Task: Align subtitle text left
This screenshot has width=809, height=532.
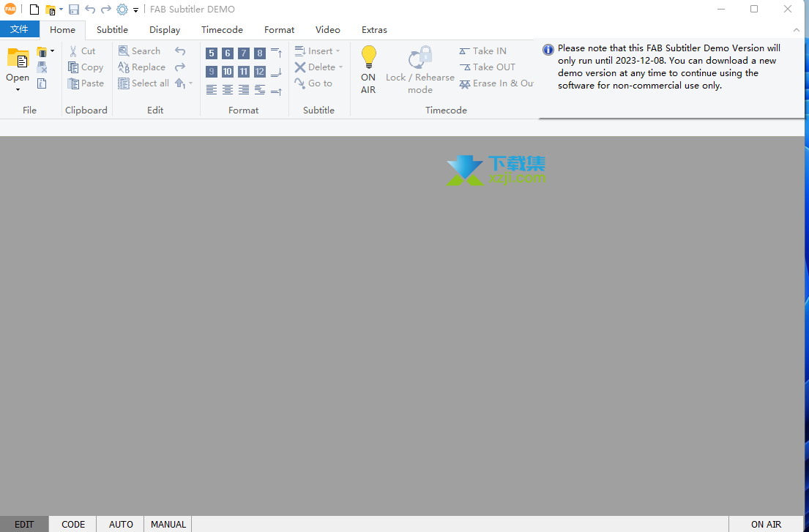Action: 212,90
